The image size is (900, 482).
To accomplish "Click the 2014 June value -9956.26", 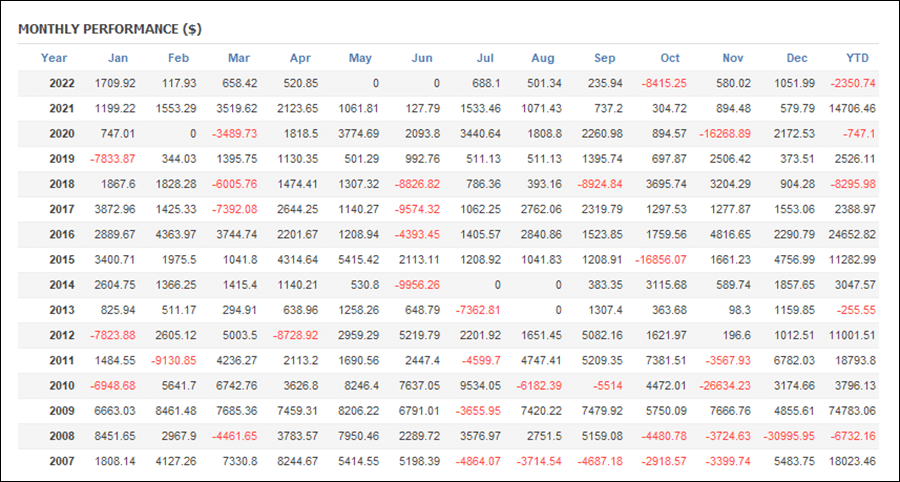I will pos(417,285).
